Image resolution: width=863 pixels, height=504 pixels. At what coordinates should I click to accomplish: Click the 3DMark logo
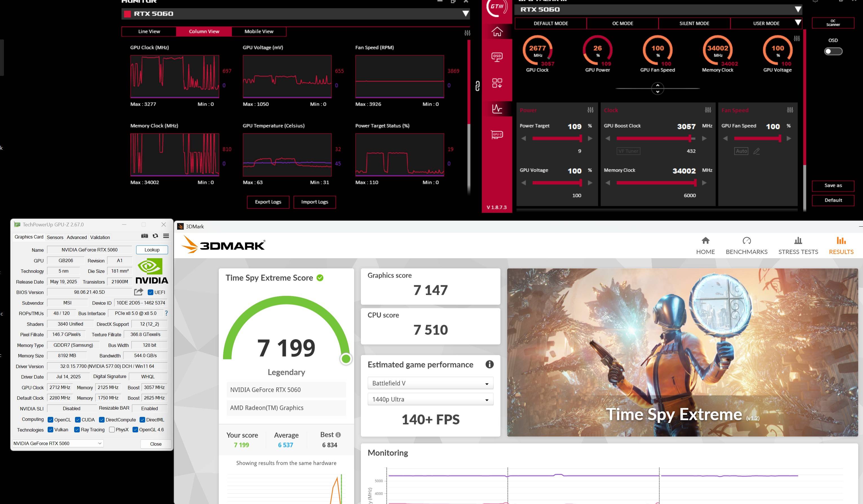tap(223, 244)
